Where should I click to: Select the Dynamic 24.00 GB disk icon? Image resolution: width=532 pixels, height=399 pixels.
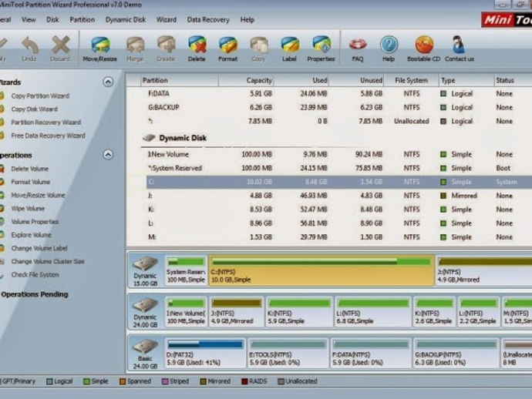pos(146,306)
